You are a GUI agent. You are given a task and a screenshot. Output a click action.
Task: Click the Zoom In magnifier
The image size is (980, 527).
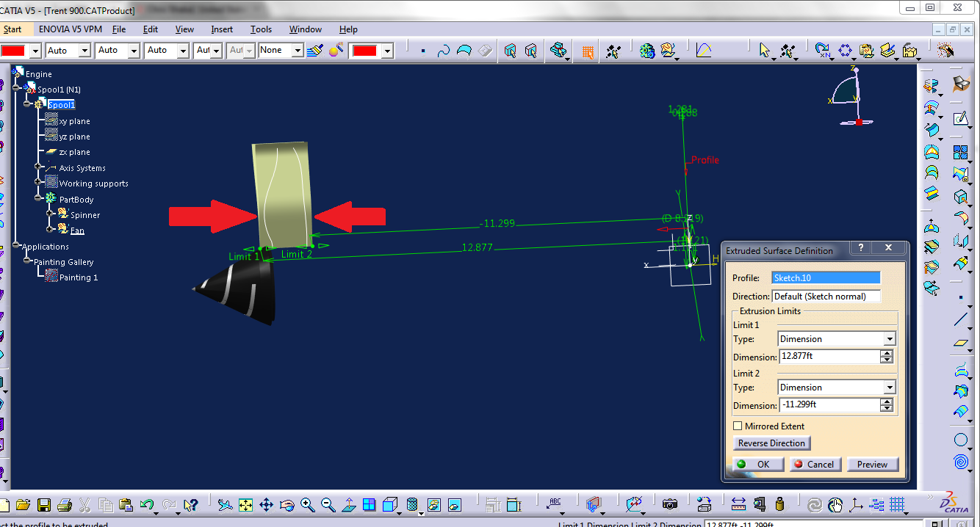tap(307, 505)
